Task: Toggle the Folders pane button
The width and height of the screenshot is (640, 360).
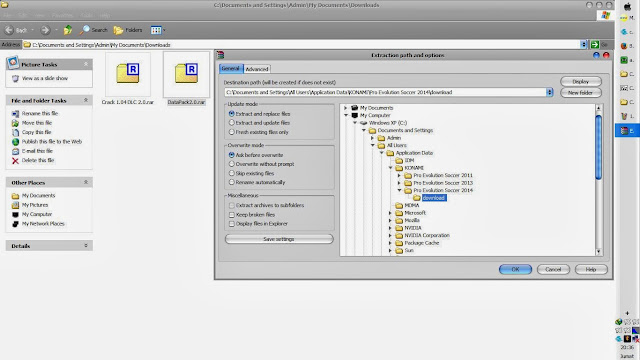Action: click(128, 30)
